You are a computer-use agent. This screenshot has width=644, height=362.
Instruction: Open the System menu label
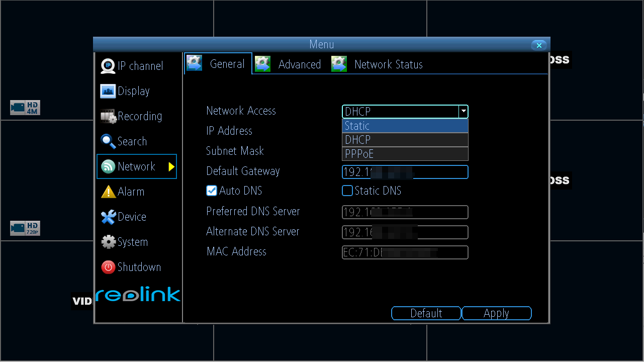133,242
